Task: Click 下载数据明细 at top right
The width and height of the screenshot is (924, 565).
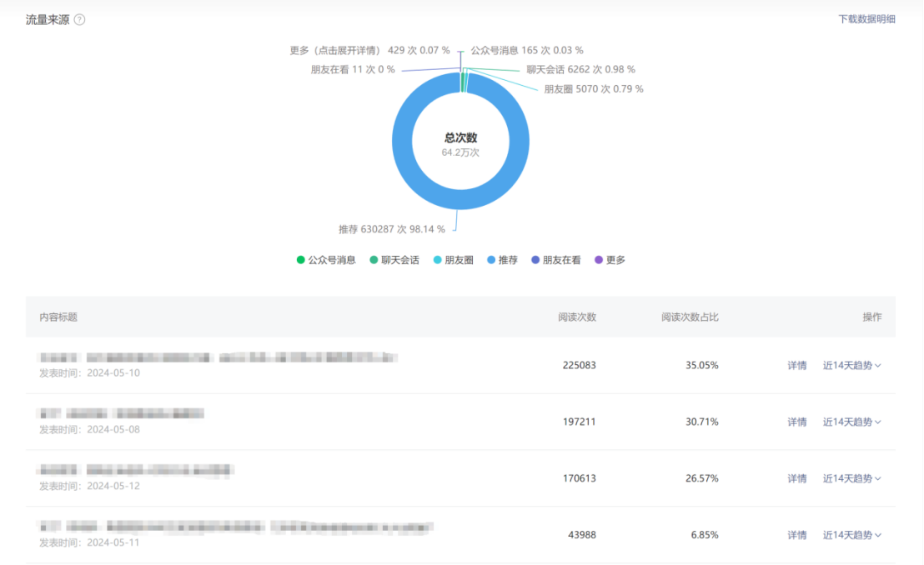Action: coord(868,17)
